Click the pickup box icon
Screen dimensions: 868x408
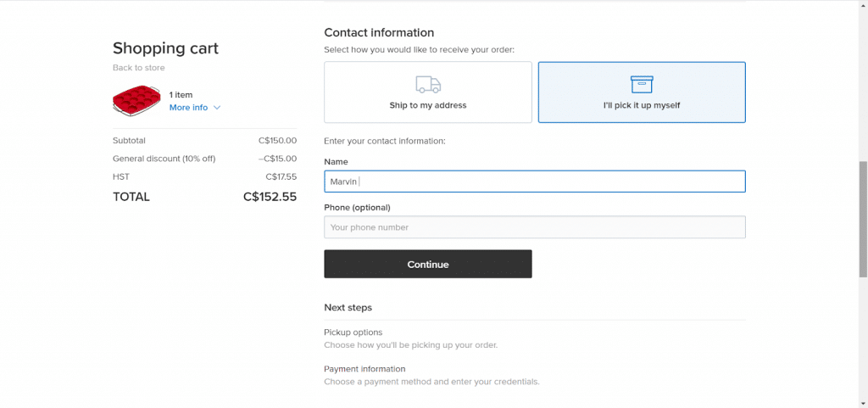(x=642, y=85)
